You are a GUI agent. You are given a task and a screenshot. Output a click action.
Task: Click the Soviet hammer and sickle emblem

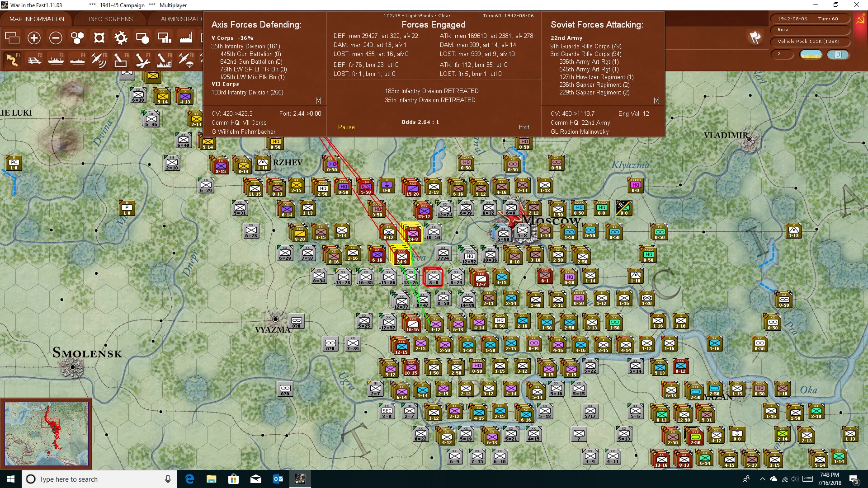pyautogui.click(x=860, y=19)
